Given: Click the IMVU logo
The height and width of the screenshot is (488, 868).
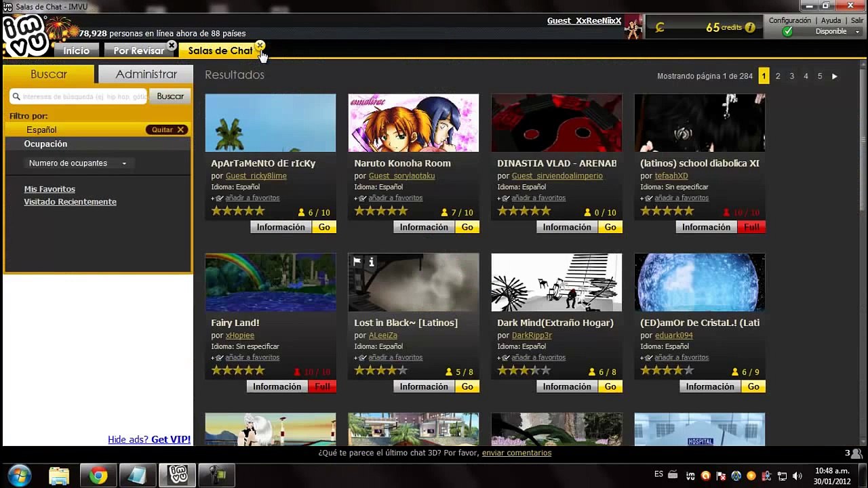Looking at the screenshot, I should point(25,36).
